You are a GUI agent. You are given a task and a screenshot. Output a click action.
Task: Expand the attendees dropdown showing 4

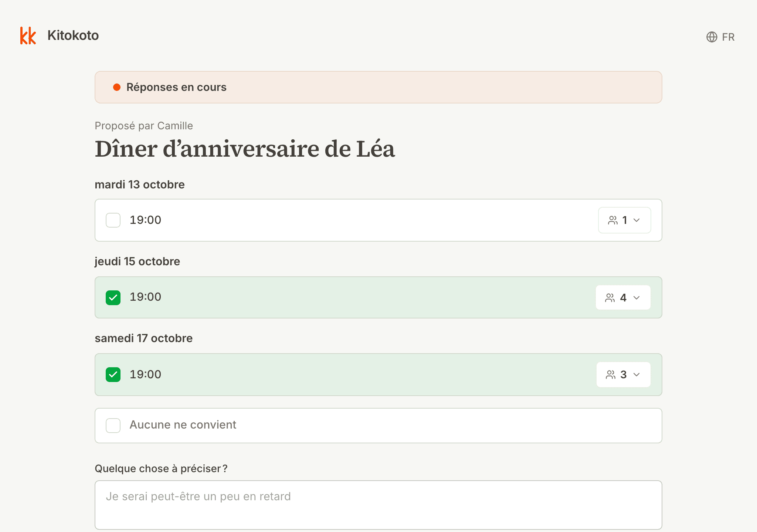coord(623,297)
